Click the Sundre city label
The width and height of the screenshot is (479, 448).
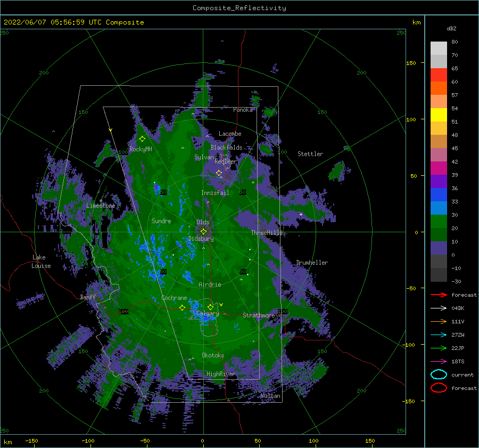[x=161, y=221]
